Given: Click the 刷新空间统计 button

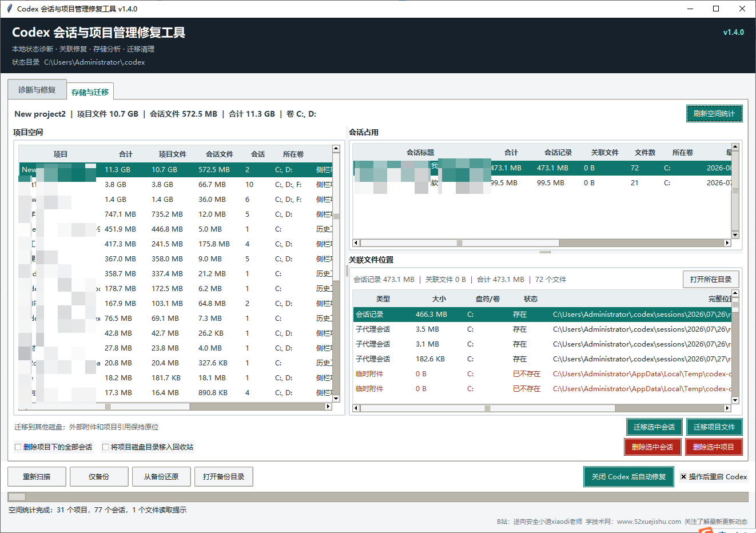Looking at the screenshot, I should click(714, 114).
